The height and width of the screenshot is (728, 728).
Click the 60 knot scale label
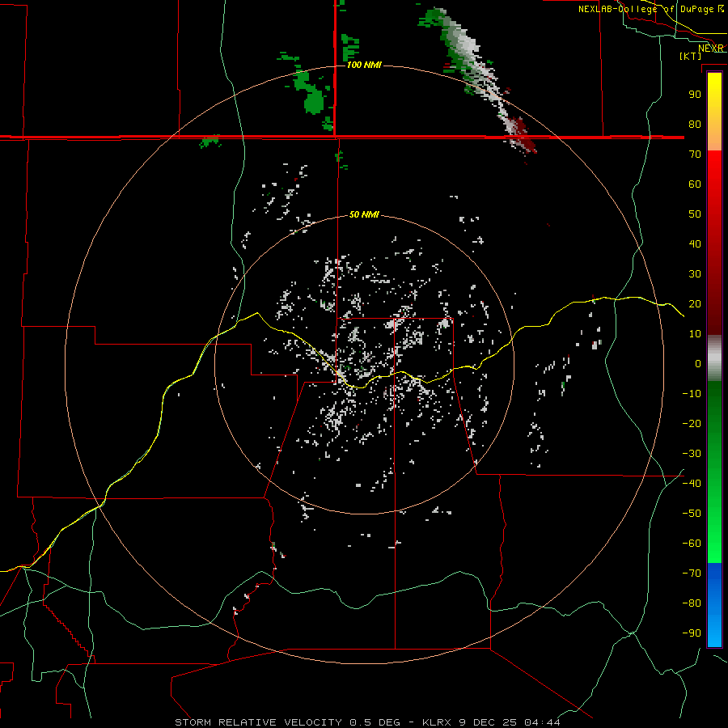695,184
